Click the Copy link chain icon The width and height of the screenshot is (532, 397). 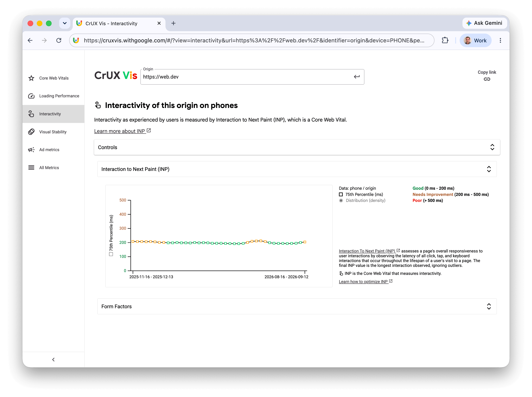coord(487,79)
